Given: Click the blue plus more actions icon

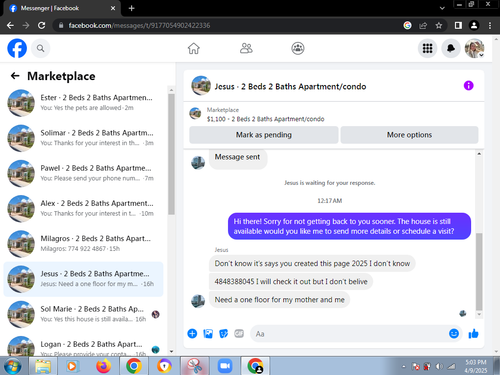Looking at the screenshot, I should (192, 333).
